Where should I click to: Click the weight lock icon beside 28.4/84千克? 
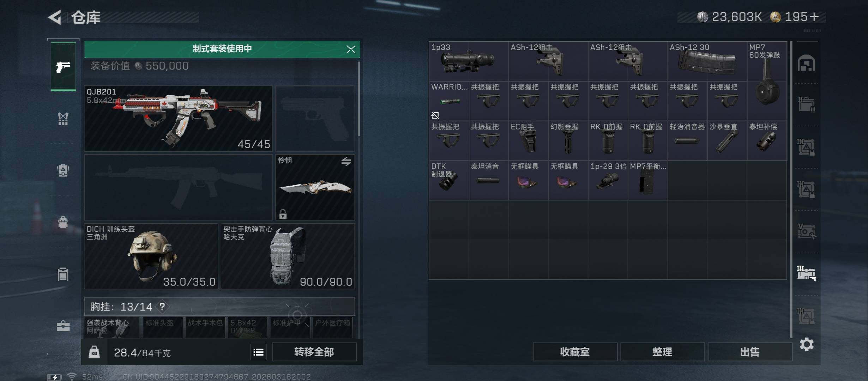click(94, 352)
